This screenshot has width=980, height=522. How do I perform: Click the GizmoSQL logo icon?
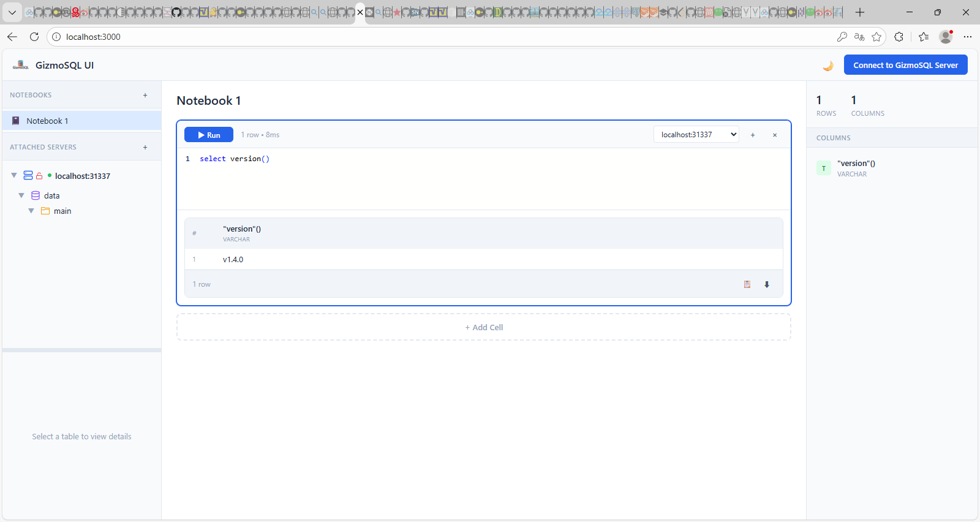[21, 65]
